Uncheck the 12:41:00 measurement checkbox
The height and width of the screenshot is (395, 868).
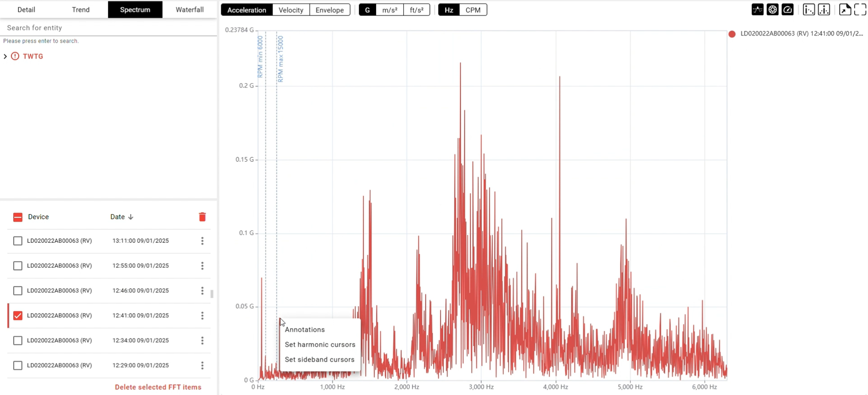[18, 316]
